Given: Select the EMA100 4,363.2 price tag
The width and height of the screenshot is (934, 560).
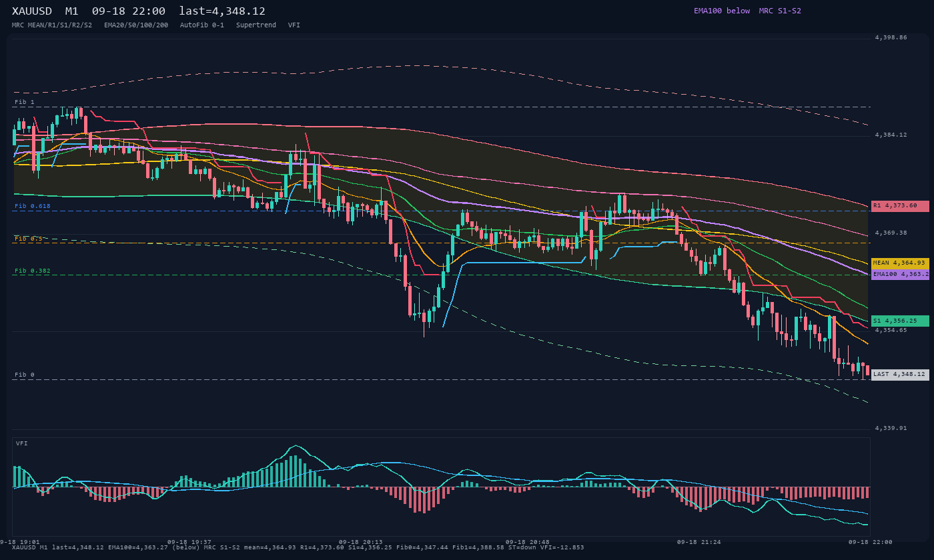Looking at the screenshot, I should [x=900, y=274].
